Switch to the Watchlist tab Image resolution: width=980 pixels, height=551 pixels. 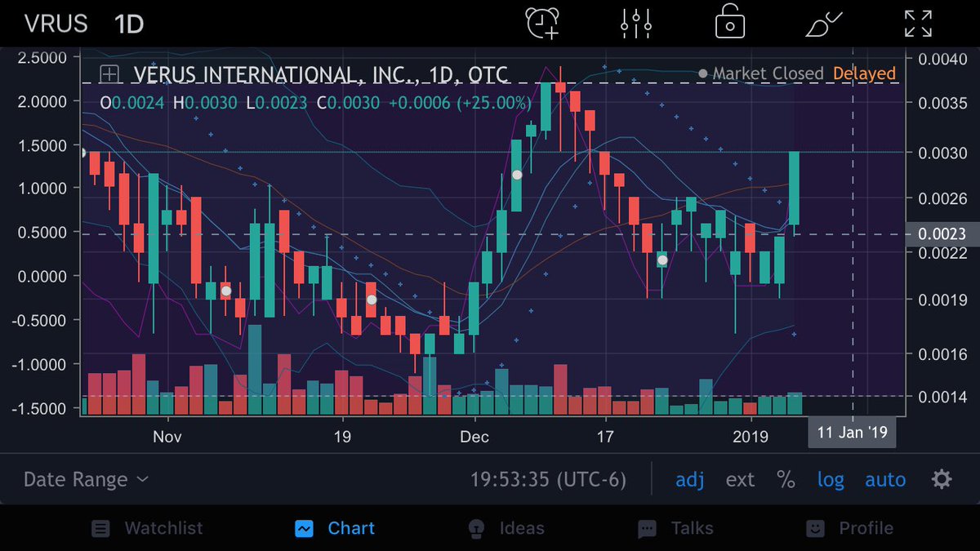[x=147, y=528]
